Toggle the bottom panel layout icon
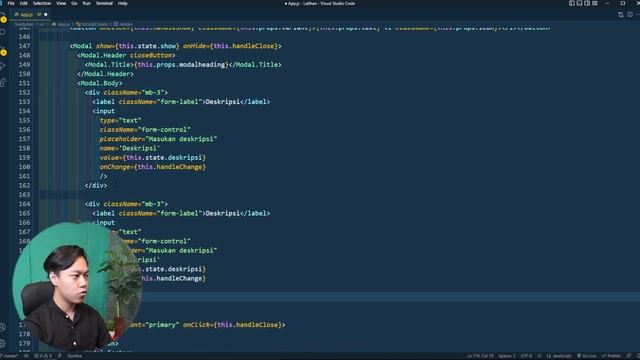 [579, 3]
